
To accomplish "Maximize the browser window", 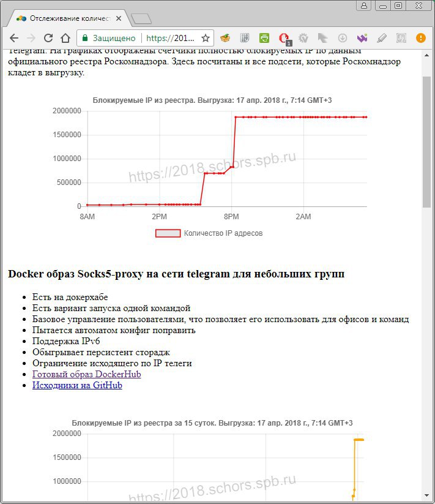I will click(398, 6).
